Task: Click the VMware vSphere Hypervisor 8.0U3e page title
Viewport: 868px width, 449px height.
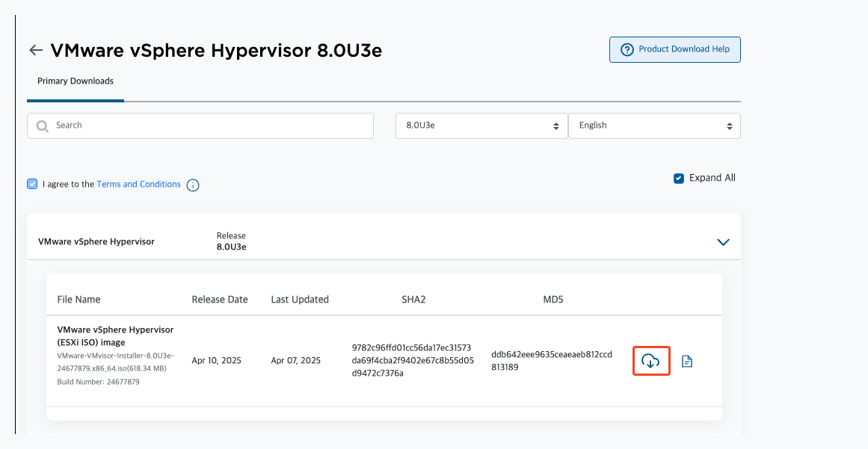Action: pos(216,50)
